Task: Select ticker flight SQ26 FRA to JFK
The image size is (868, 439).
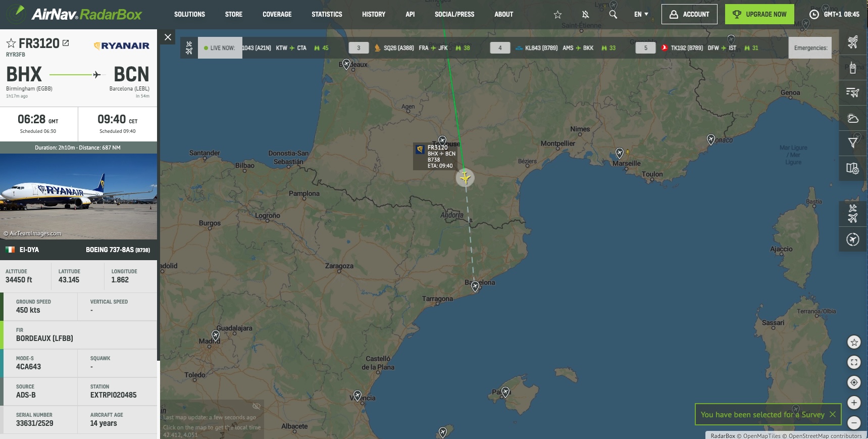Action: pos(422,48)
